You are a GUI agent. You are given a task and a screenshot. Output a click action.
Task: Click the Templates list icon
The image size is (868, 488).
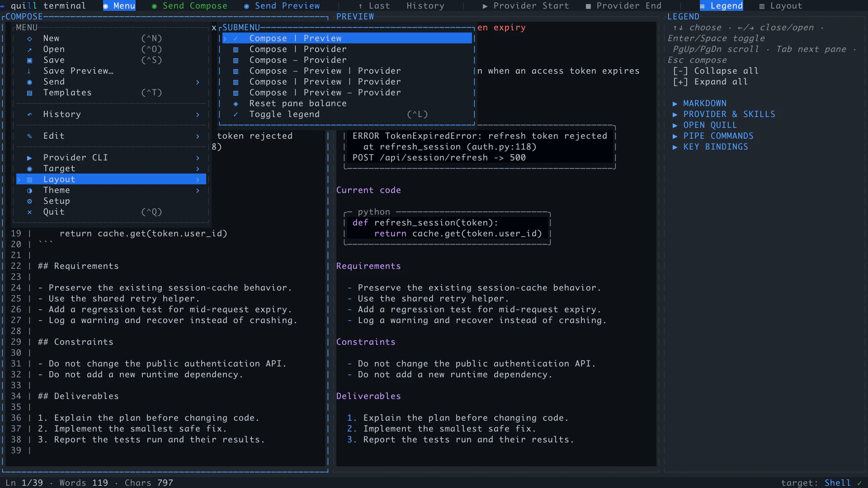29,93
